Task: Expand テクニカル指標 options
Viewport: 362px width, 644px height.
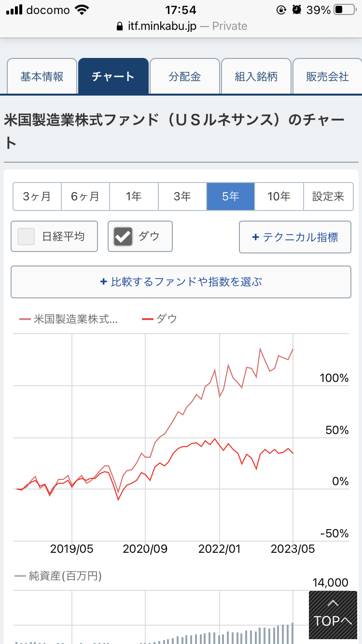Action: 295,237
